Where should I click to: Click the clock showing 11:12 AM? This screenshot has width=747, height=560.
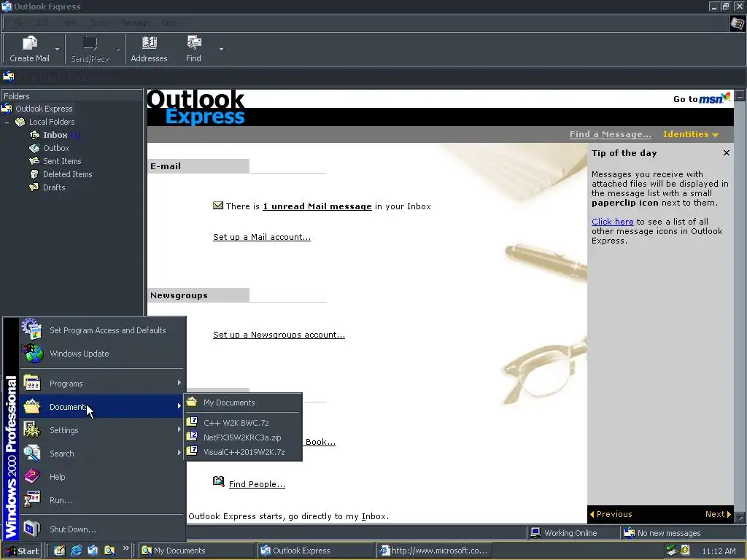(x=719, y=551)
